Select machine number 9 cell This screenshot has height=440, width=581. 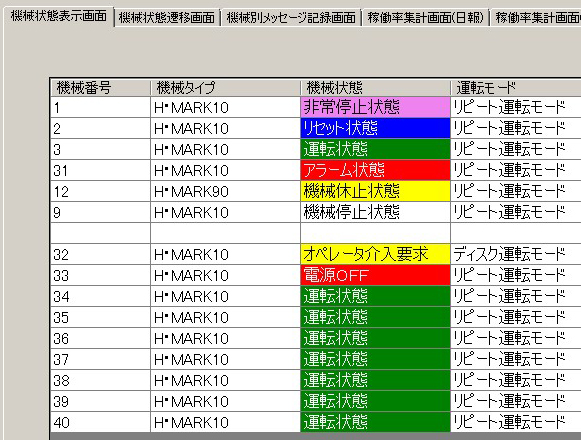click(x=100, y=212)
